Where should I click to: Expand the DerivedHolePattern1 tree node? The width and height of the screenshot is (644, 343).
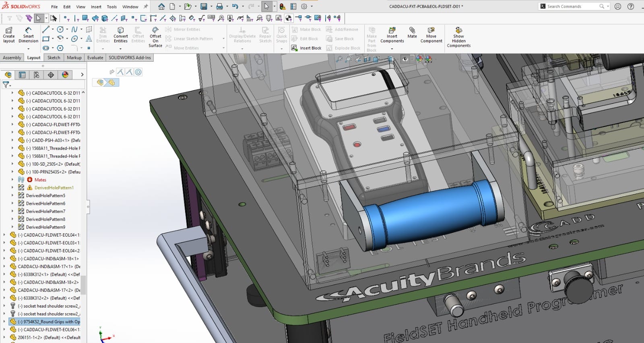12,187
